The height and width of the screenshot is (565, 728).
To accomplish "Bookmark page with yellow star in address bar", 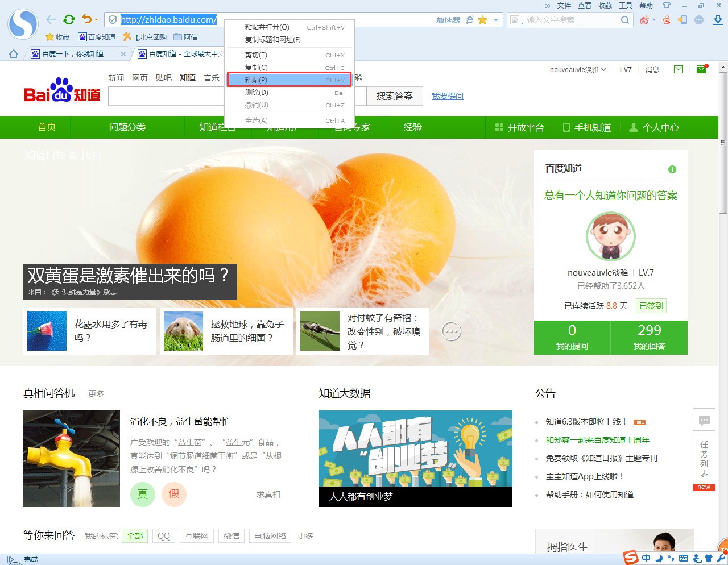I will pyautogui.click(x=483, y=20).
